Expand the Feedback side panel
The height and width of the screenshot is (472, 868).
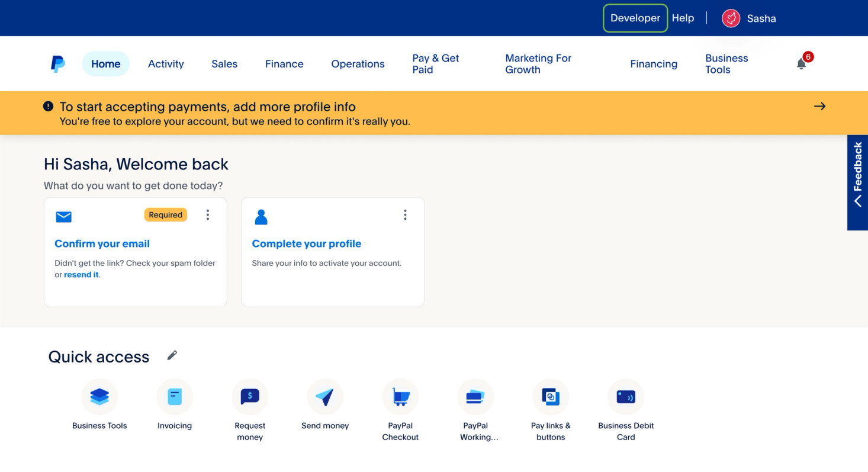click(857, 182)
